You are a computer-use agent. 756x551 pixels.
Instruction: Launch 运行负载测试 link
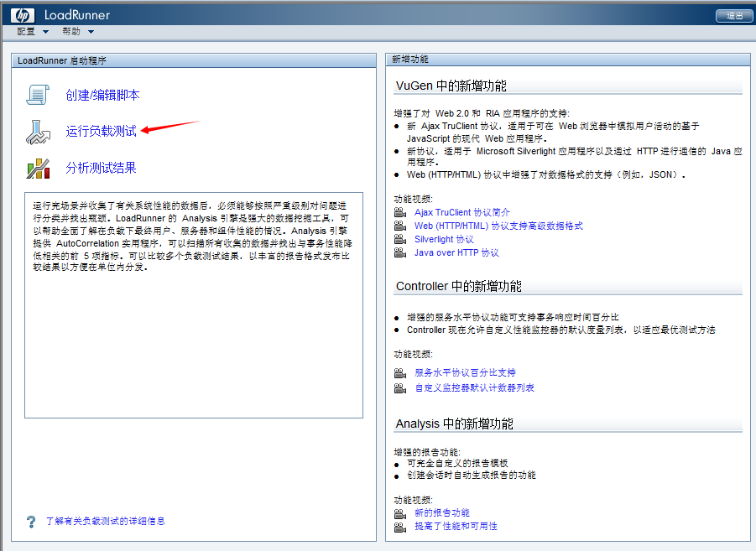point(102,131)
